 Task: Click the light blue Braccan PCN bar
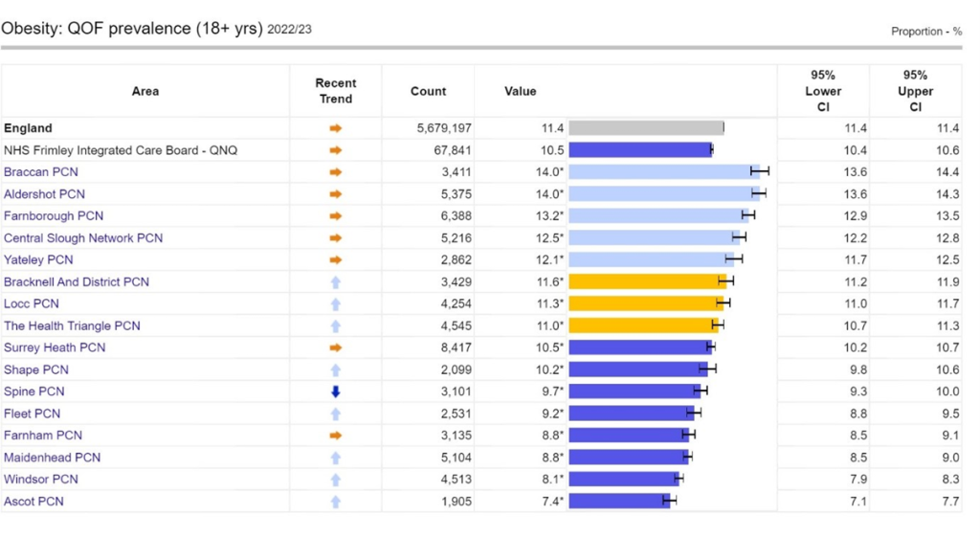(664, 172)
